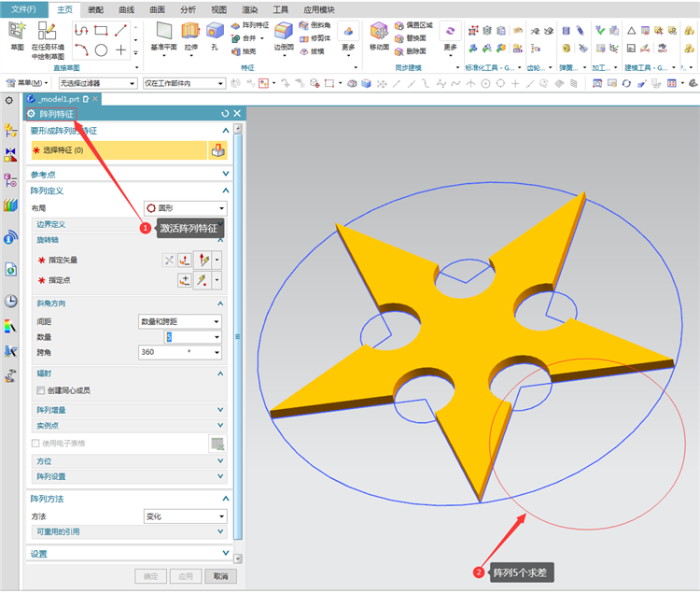Open the history clock icon in sidebar
The height and width of the screenshot is (593, 700).
click(x=10, y=301)
